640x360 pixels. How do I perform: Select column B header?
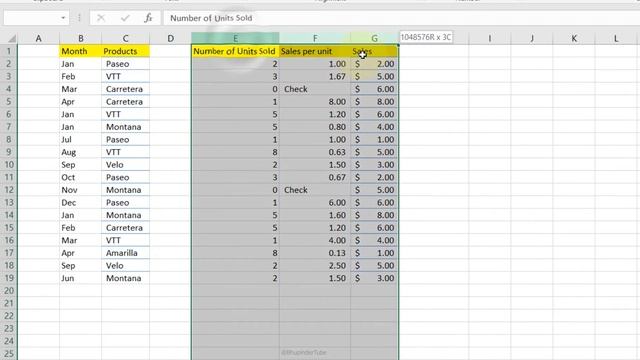[x=80, y=38]
